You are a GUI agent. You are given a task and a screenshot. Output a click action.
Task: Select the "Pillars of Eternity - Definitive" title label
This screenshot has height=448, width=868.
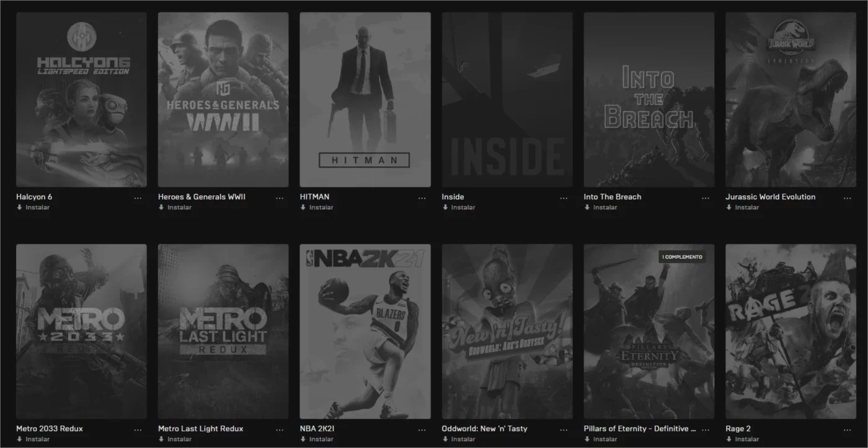click(x=640, y=429)
